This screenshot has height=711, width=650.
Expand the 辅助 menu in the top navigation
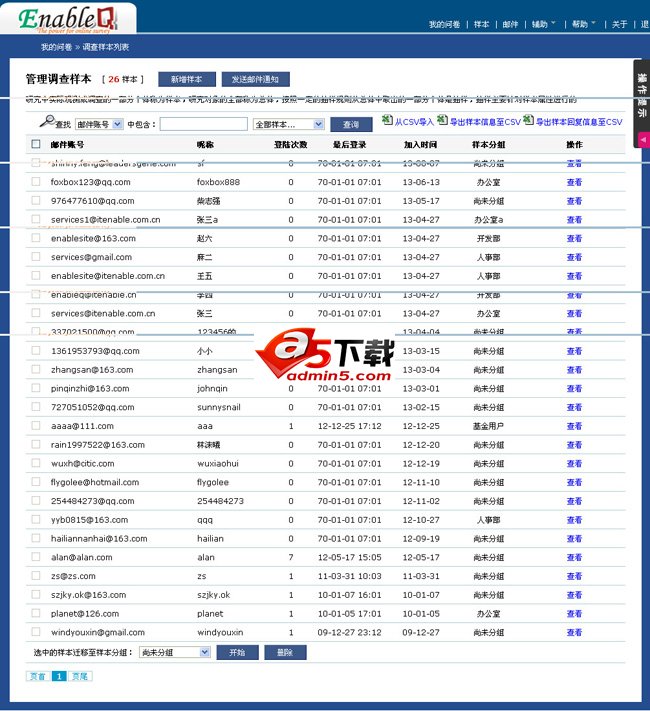(x=543, y=24)
